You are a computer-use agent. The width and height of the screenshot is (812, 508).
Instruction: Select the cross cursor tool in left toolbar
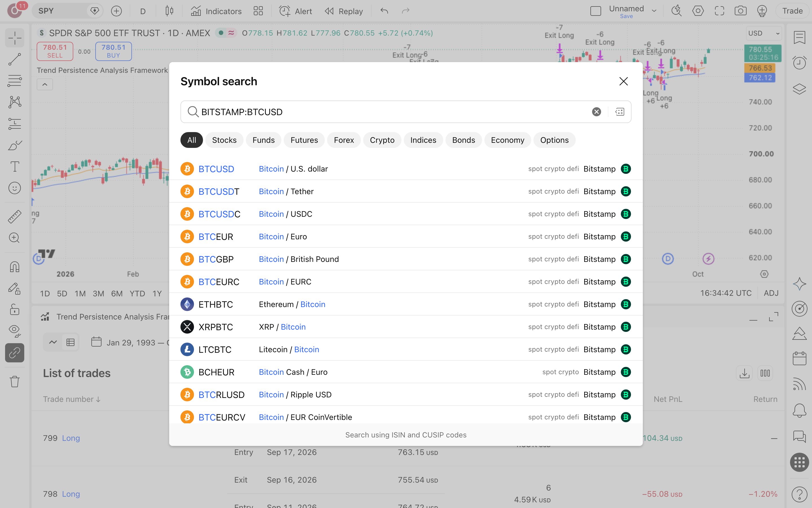click(x=15, y=38)
